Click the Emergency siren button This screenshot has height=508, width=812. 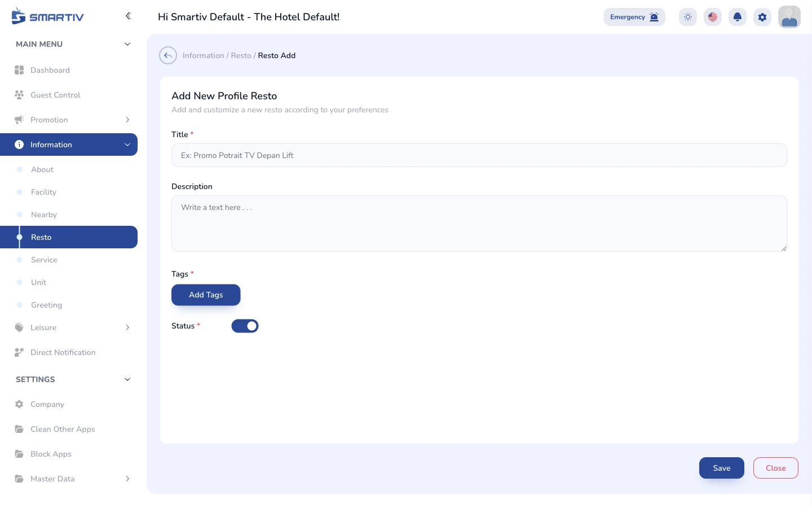pyautogui.click(x=634, y=17)
